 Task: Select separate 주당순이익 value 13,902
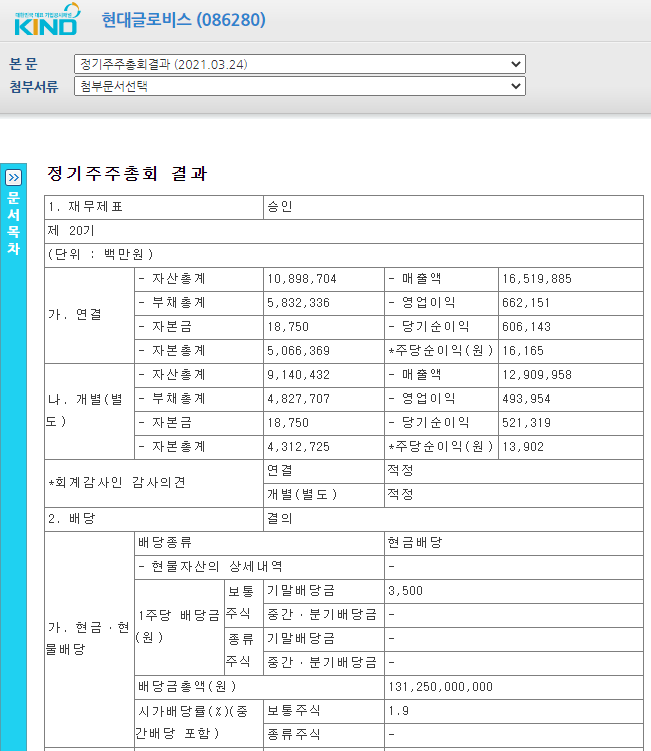coord(523,447)
